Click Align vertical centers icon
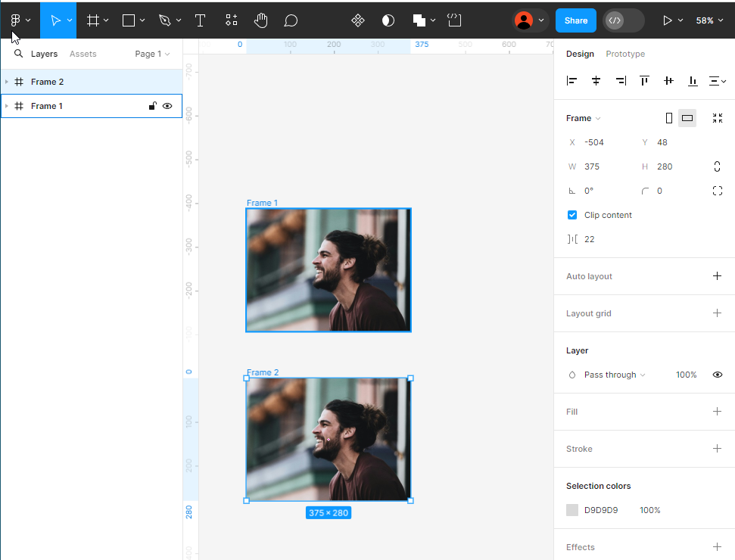 (668, 81)
